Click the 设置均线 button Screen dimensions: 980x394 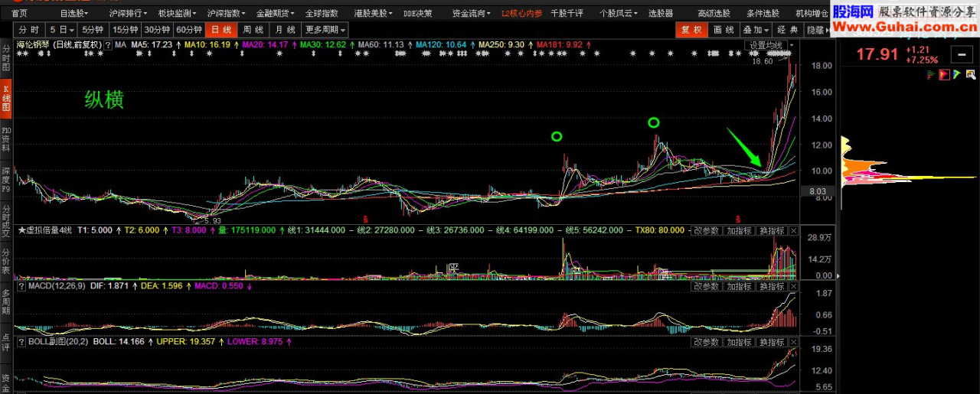tap(766, 45)
